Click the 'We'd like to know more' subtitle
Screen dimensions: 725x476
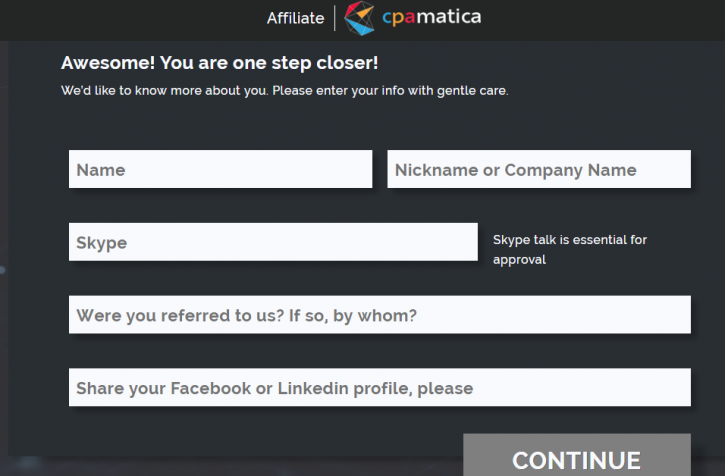[285, 91]
